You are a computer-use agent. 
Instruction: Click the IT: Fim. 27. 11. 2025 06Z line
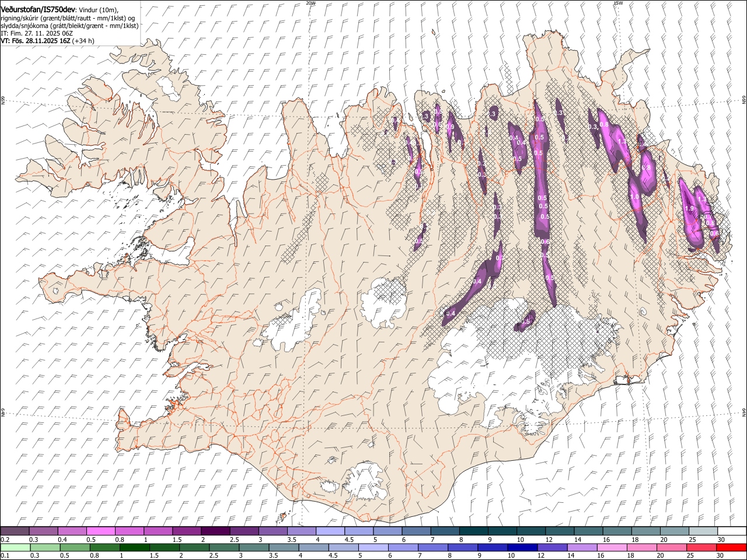(x=37, y=33)
